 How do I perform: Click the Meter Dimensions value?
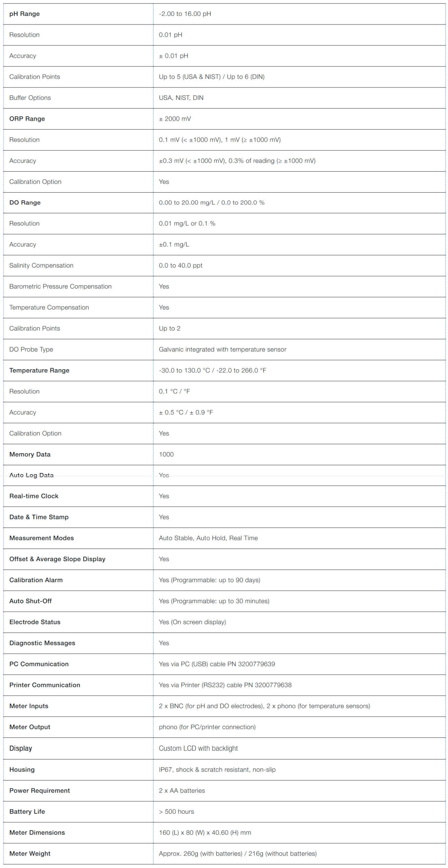(x=205, y=833)
